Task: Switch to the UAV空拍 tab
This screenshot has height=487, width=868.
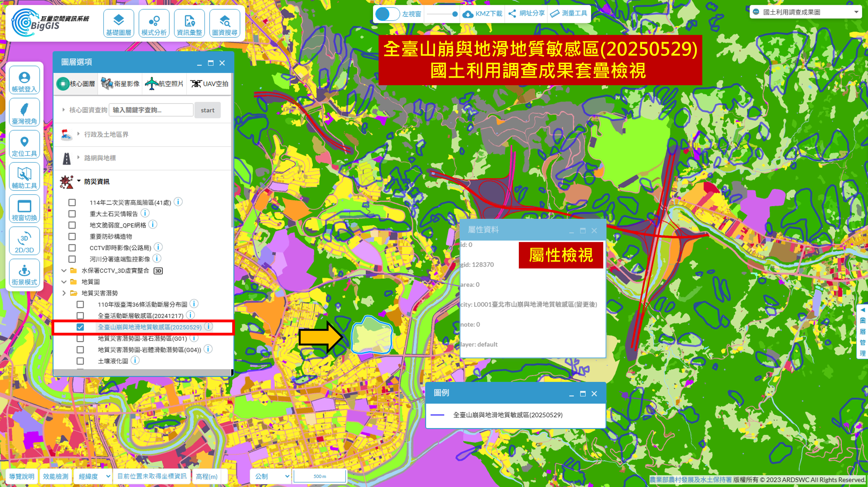Action: (209, 84)
